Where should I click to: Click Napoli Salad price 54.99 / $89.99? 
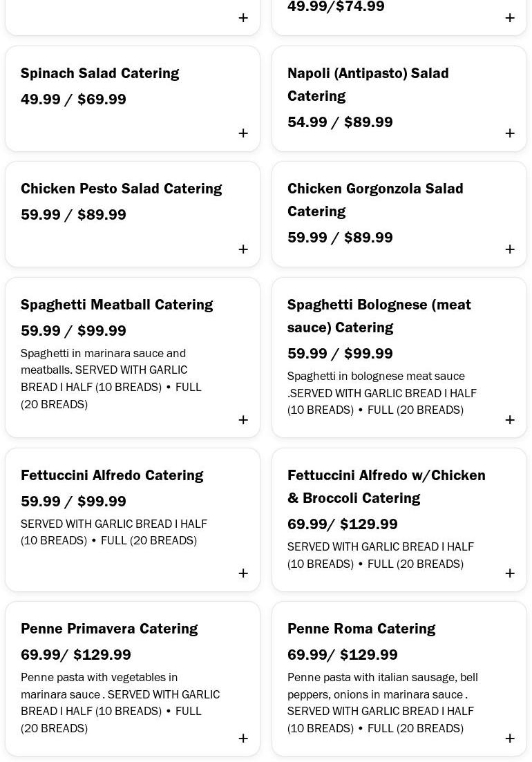(x=340, y=122)
